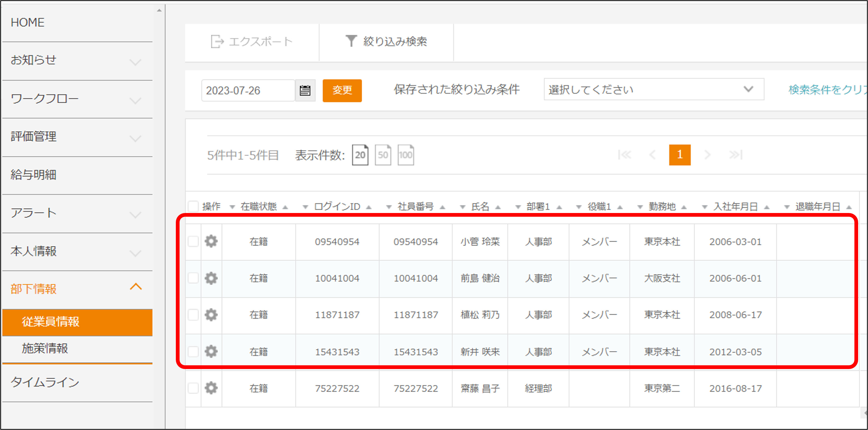Open 給与明細 in the sidebar
The height and width of the screenshot is (430, 868).
(x=33, y=175)
